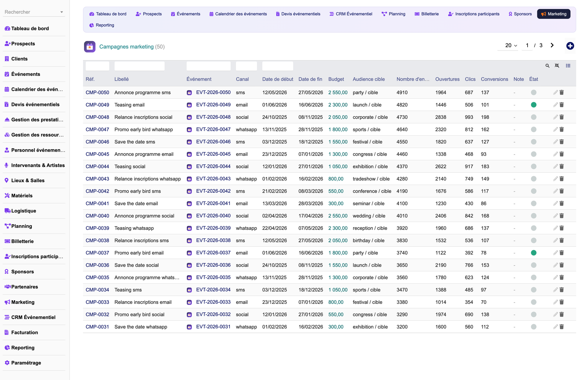Edit campaign CMP-0040 with pencil icon
The width and height of the screenshot is (588, 380).
[x=555, y=216]
